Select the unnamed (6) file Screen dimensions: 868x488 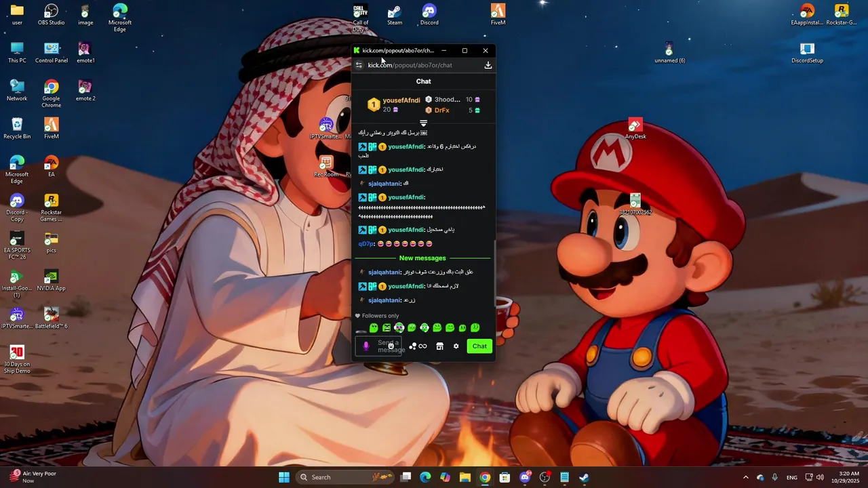tap(669, 53)
